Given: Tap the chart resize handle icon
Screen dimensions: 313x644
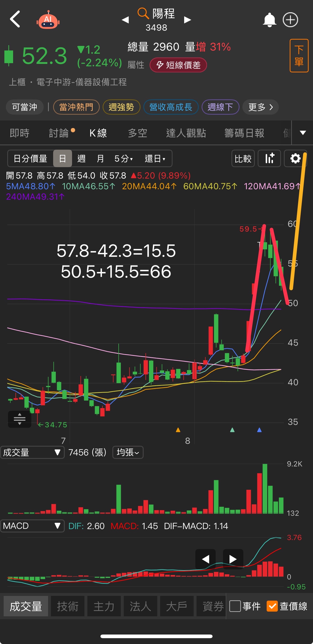Looking at the screenshot, I should 19,419.
